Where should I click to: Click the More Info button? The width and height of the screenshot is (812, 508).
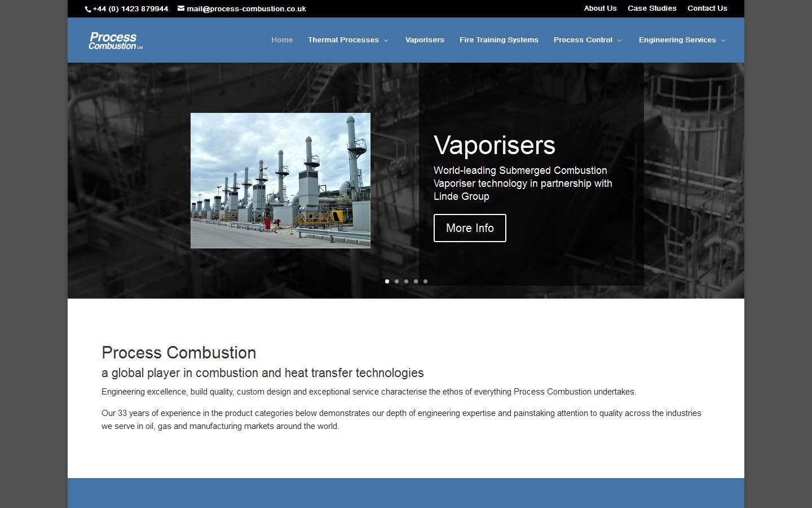pyautogui.click(x=469, y=228)
